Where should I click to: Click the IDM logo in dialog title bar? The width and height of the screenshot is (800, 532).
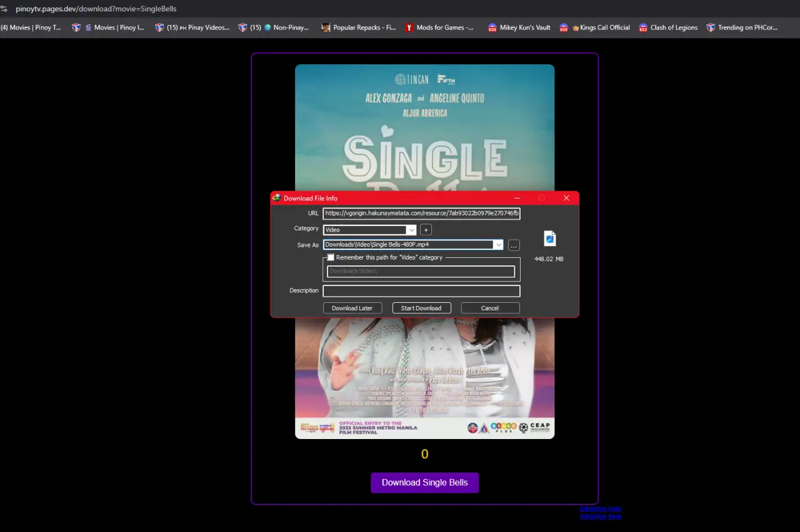pos(276,198)
